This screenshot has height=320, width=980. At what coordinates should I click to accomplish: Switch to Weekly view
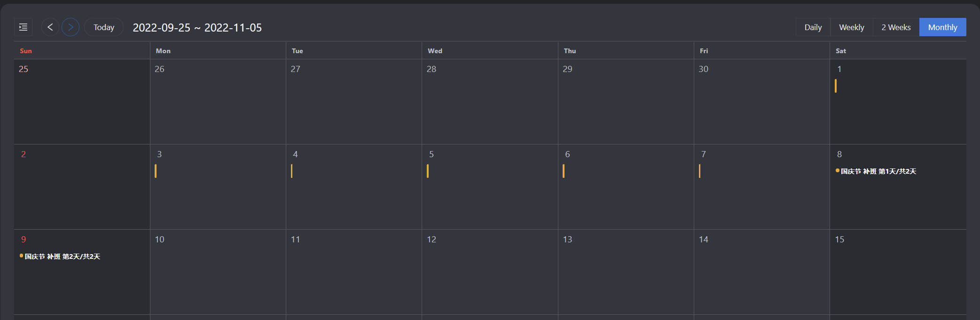point(852,27)
